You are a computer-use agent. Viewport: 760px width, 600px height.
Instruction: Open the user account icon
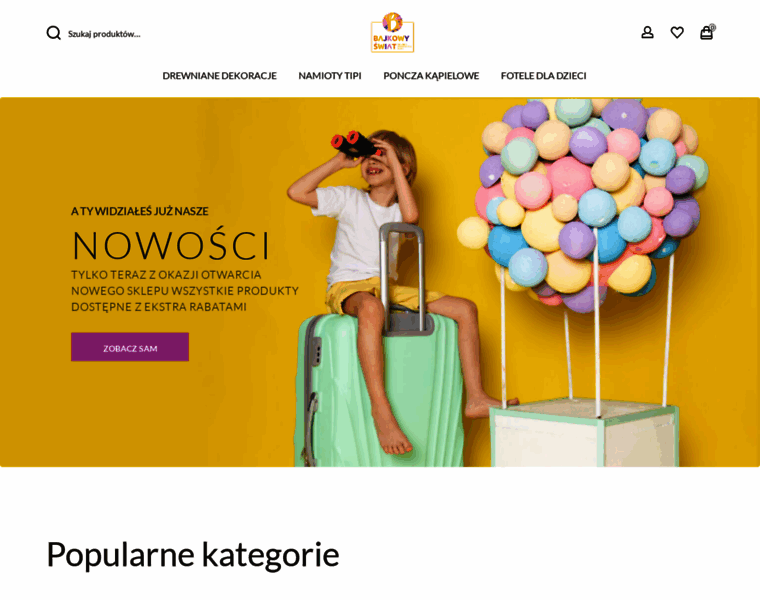point(647,32)
